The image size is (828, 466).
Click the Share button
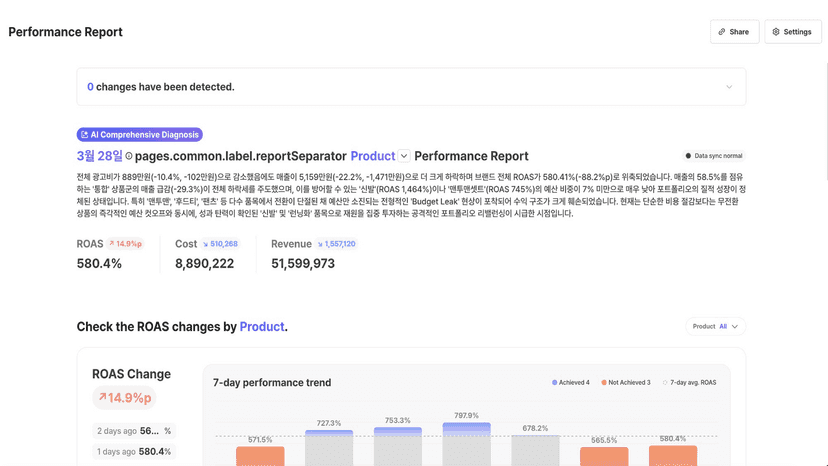(735, 32)
